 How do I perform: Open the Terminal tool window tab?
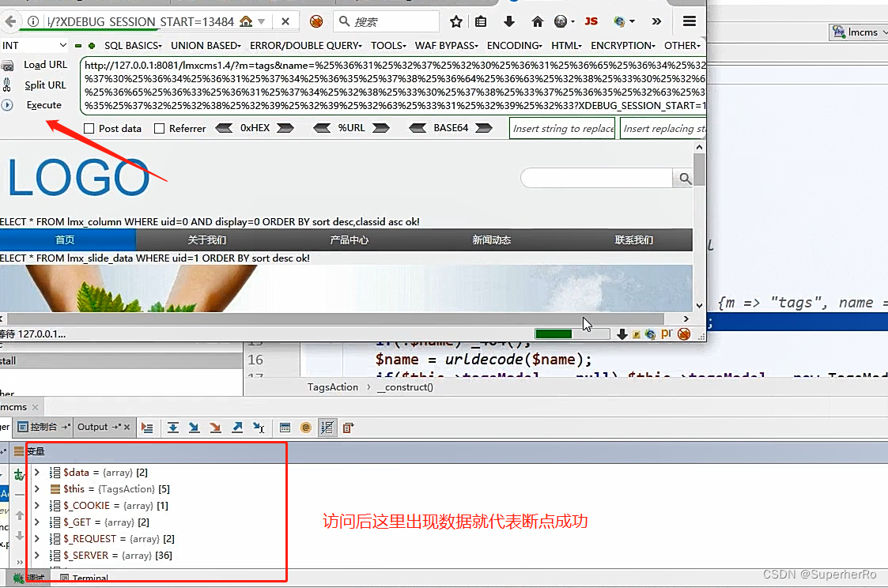84,578
